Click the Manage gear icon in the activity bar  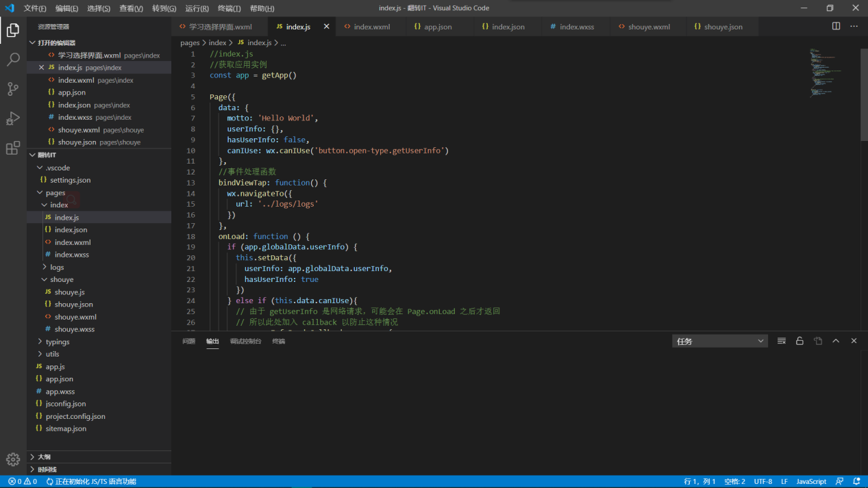coord(13,459)
